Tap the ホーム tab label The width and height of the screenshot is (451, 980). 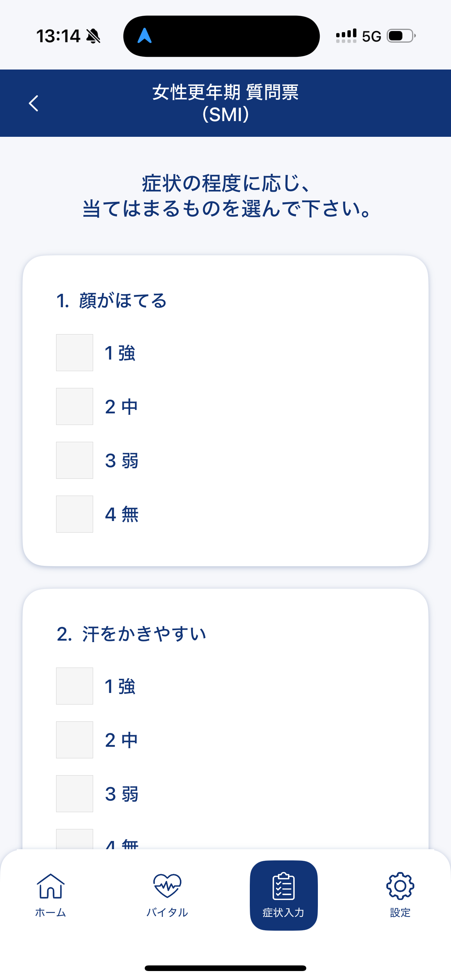click(50, 912)
